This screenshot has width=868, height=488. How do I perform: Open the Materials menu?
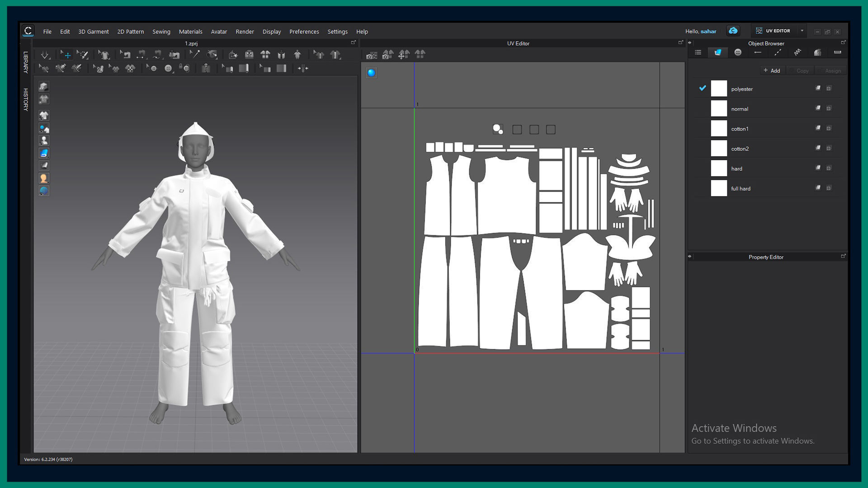click(190, 32)
